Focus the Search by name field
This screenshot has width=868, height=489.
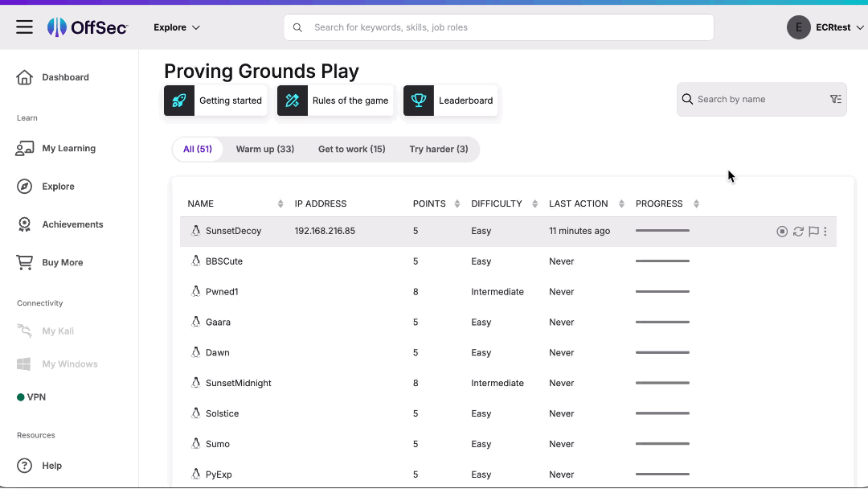point(761,99)
